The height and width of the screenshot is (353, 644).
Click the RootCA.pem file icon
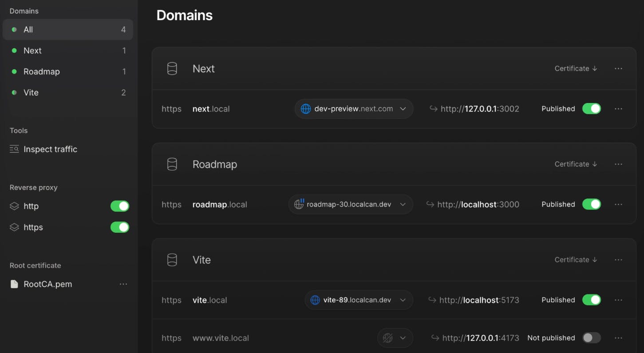(14, 284)
